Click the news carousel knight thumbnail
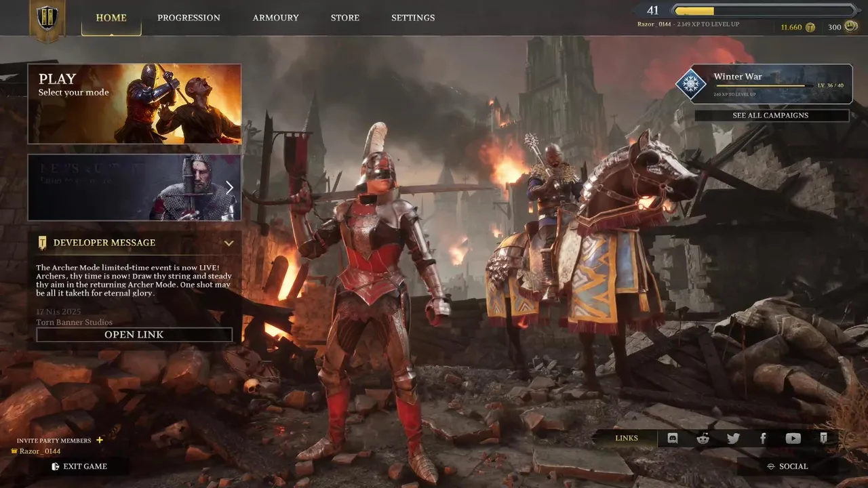 point(134,187)
